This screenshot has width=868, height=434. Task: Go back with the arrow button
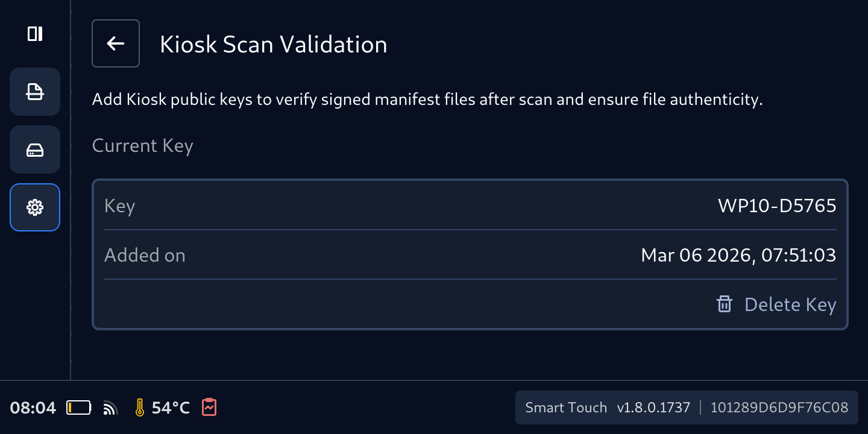coord(116,43)
